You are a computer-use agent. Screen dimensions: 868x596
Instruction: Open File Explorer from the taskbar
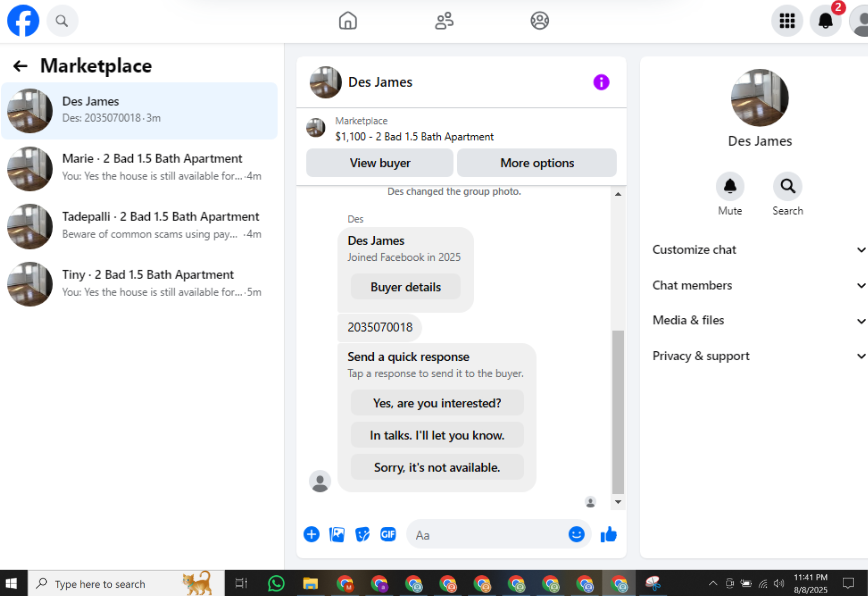pyautogui.click(x=311, y=583)
